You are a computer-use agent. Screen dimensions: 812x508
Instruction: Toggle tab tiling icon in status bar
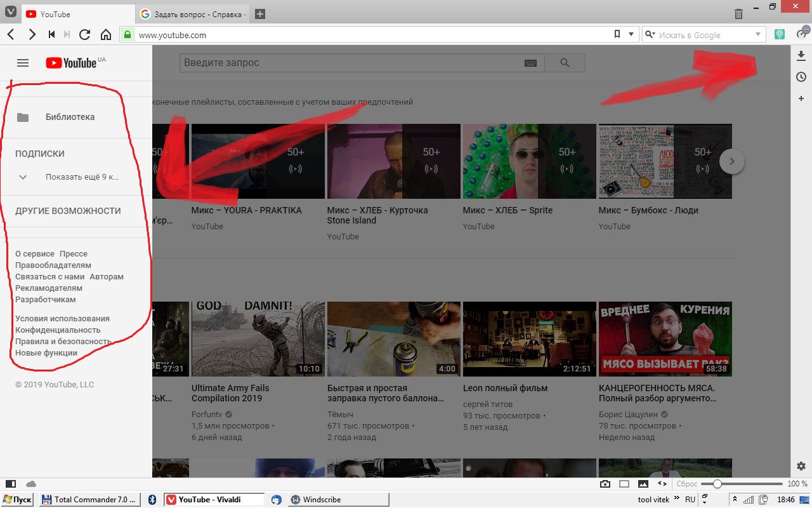click(x=624, y=484)
